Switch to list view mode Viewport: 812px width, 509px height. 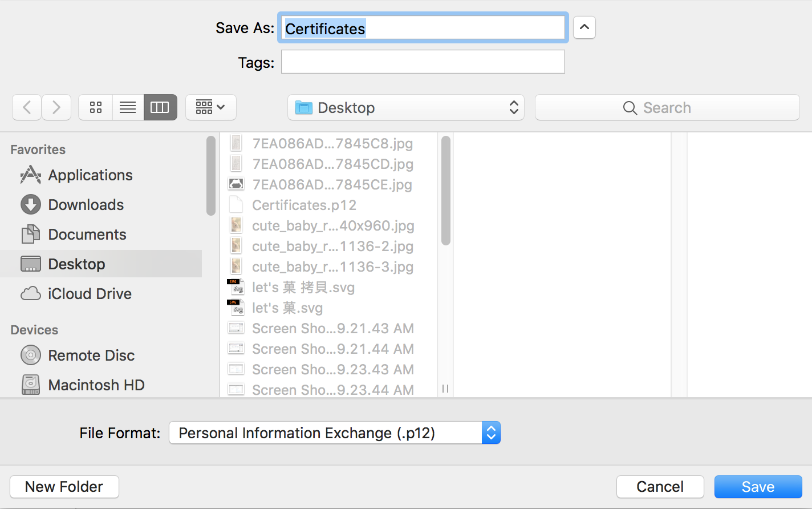(x=128, y=107)
